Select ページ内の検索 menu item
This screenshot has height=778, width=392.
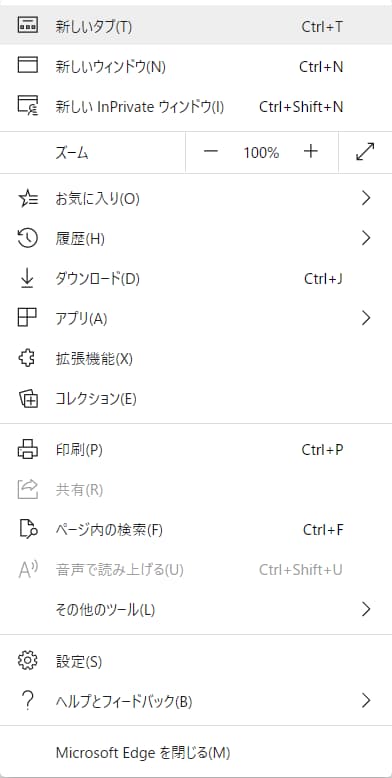(x=196, y=530)
